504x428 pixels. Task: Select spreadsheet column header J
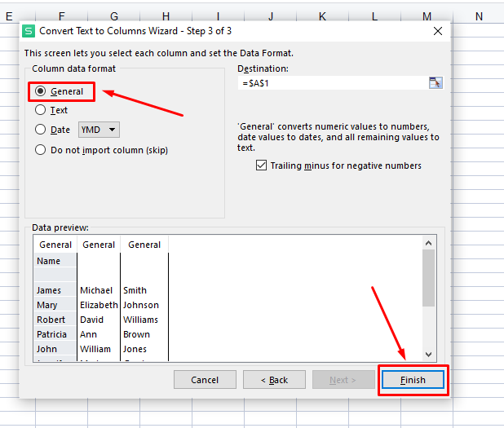[x=271, y=16]
